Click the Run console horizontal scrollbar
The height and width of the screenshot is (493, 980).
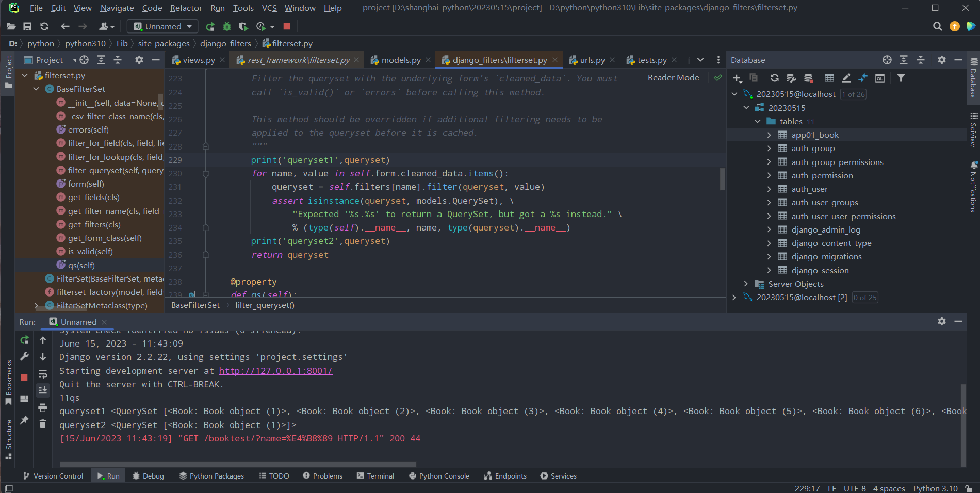[x=237, y=464]
